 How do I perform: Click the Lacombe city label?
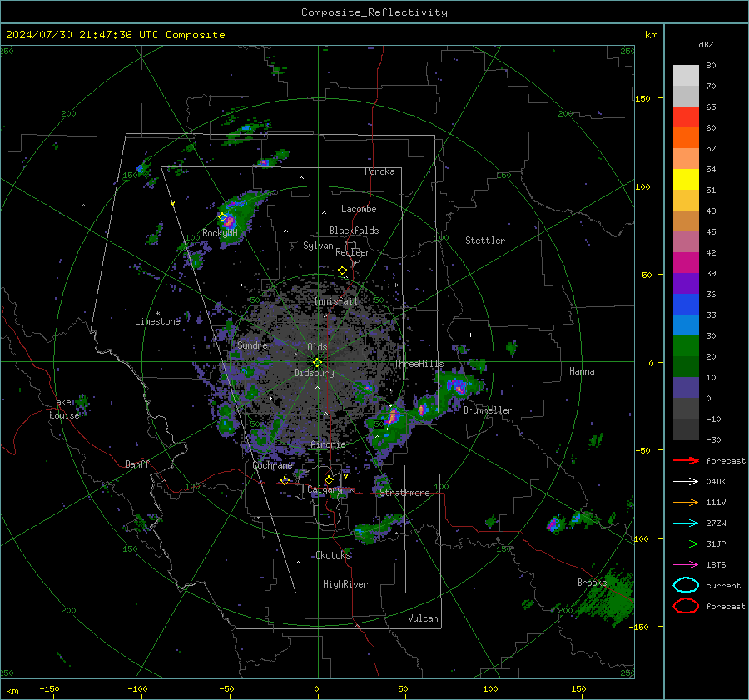359,209
